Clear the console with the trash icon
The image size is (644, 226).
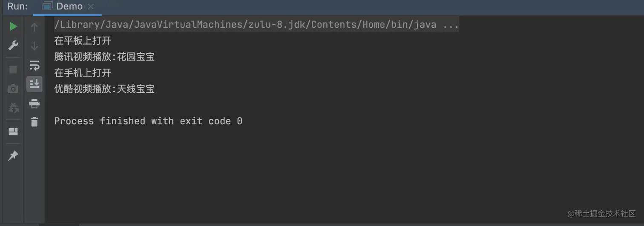pyautogui.click(x=34, y=122)
